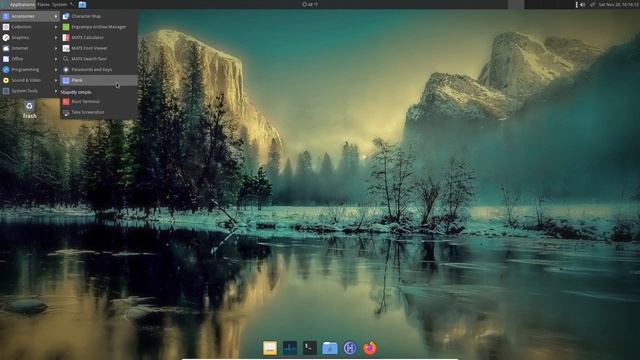Image resolution: width=640 pixels, height=360 pixels.
Task: Launch Plank from the submenu
Action: [x=98, y=80]
